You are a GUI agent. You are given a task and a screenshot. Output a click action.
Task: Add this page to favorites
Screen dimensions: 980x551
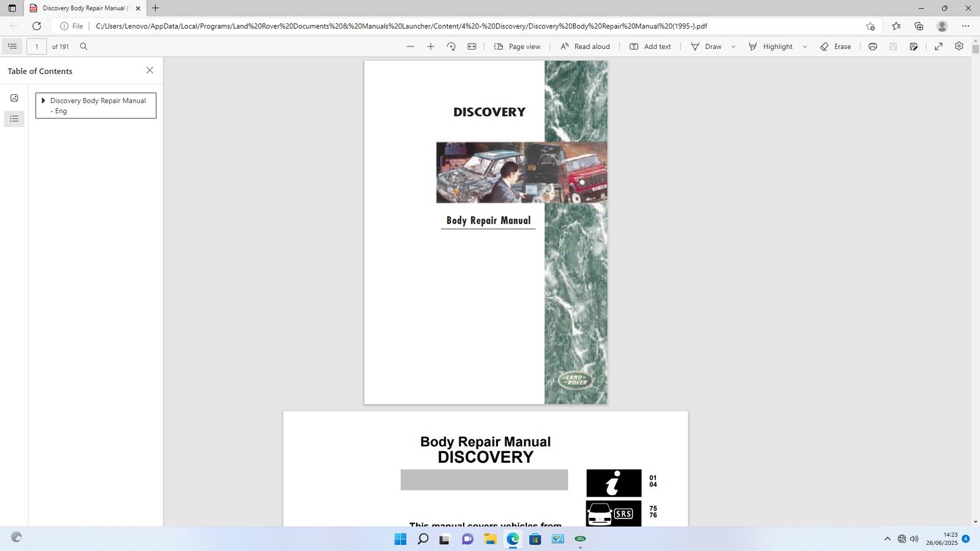click(870, 26)
